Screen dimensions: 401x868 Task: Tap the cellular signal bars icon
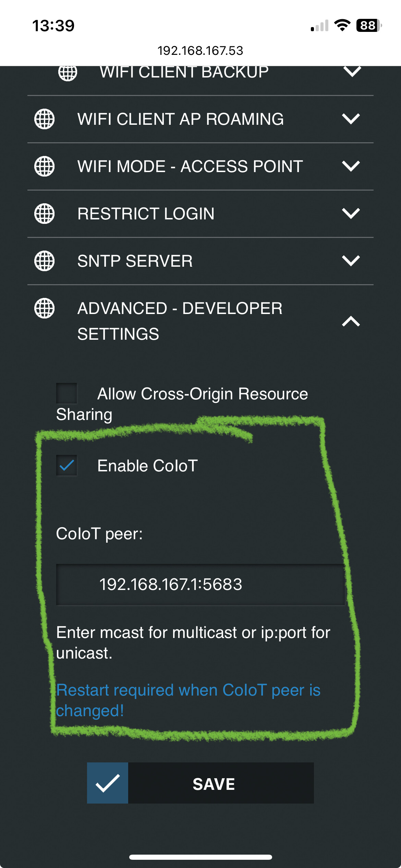319,26
